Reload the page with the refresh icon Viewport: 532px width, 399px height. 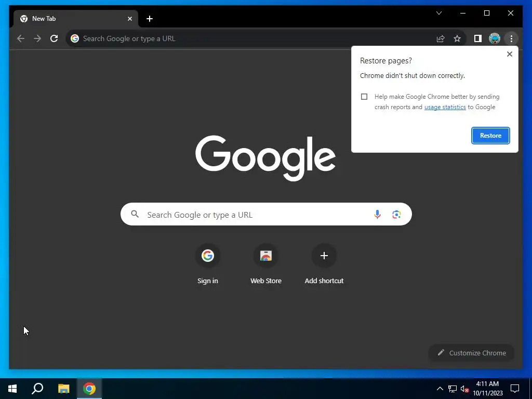pos(54,38)
